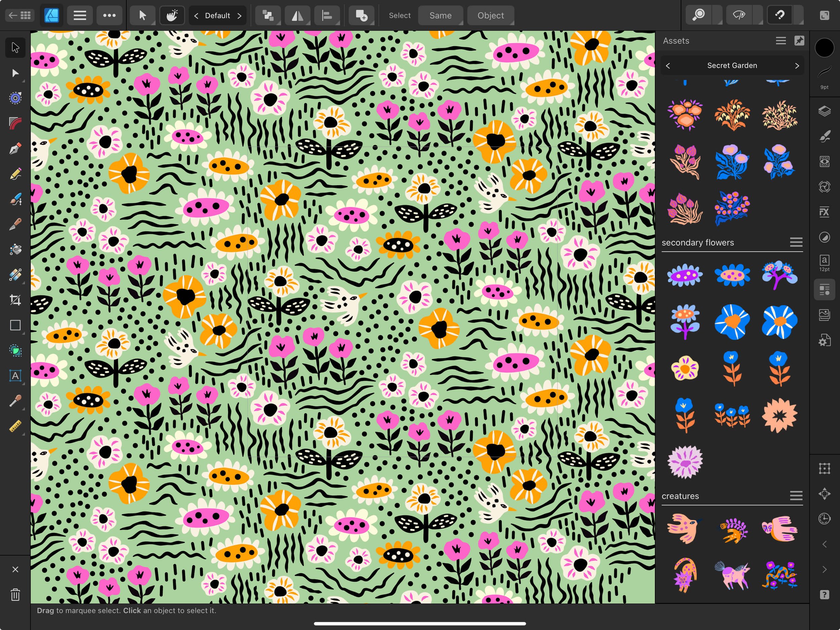Open the FX panel
The height and width of the screenshot is (630, 840).
(825, 212)
